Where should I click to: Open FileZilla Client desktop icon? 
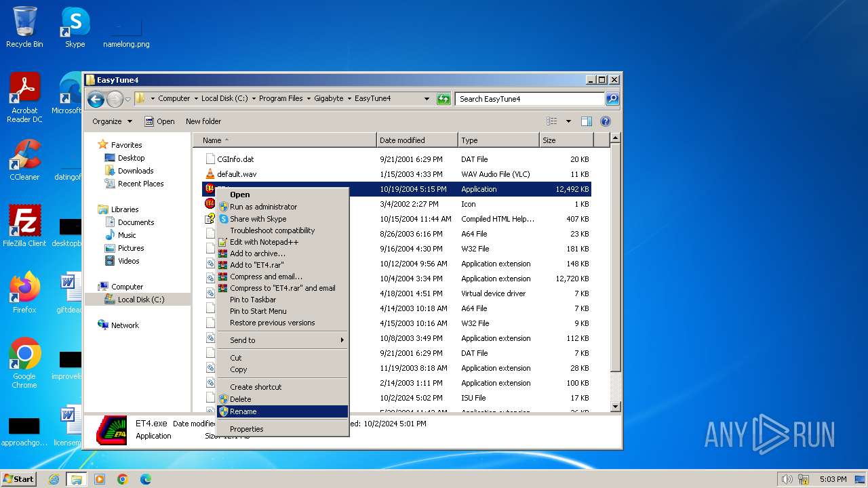(24, 226)
